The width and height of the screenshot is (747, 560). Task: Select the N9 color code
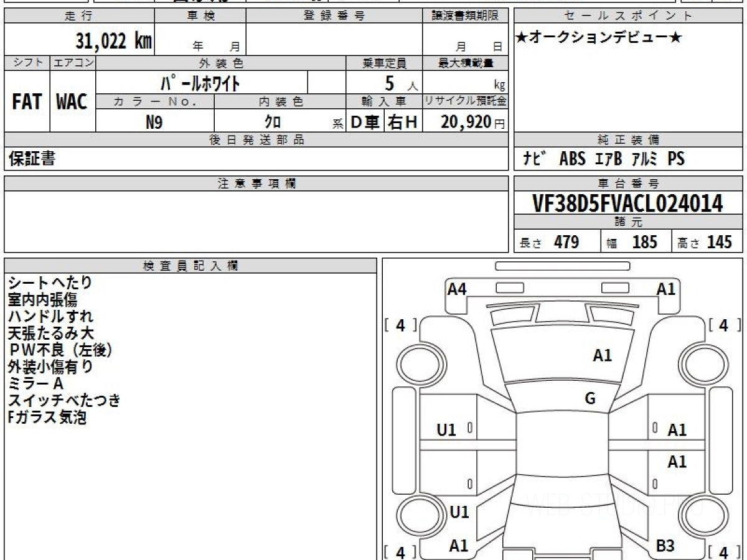coord(154,122)
